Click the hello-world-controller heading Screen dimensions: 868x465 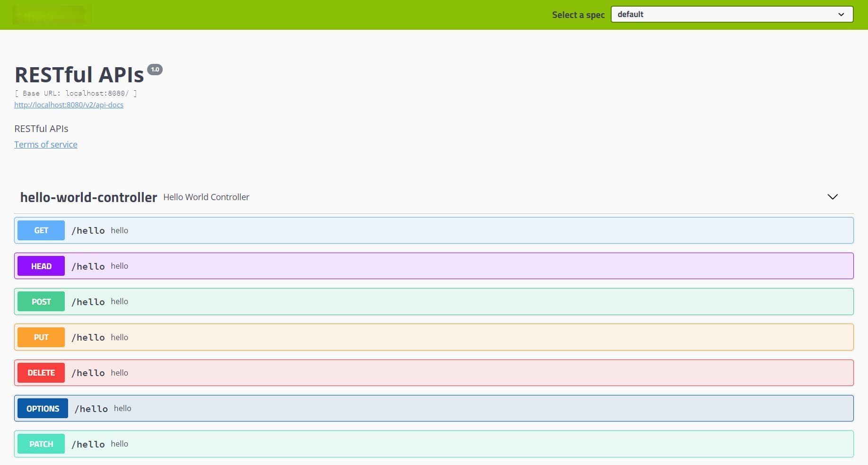(x=88, y=197)
